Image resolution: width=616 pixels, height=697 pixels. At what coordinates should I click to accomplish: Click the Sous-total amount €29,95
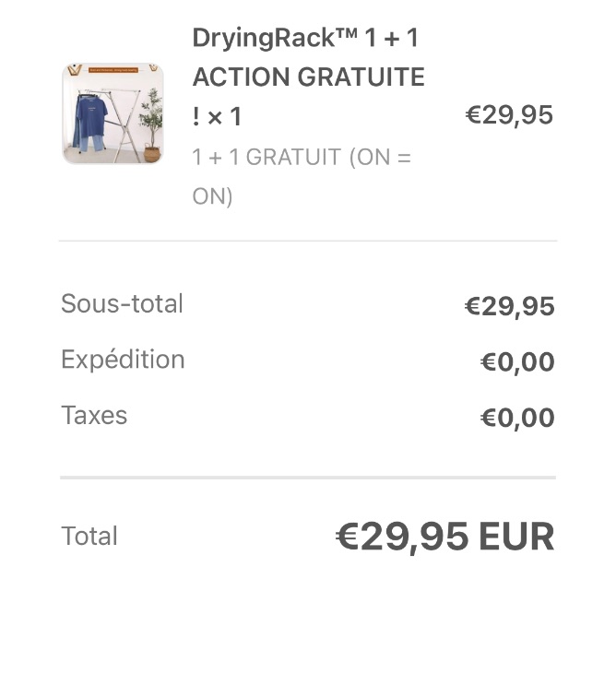[509, 306]
